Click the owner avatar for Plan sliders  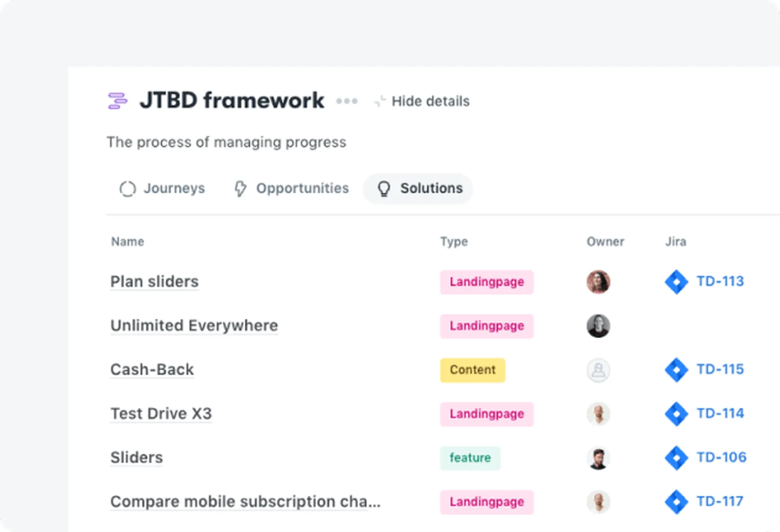pos(598,282)
